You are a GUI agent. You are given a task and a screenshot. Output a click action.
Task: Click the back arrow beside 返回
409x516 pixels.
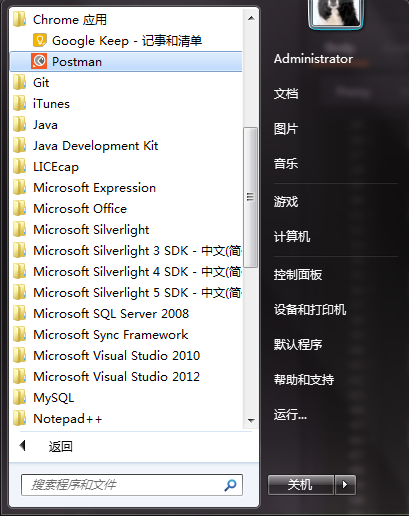pyautogui.click(x=22, y=446)
